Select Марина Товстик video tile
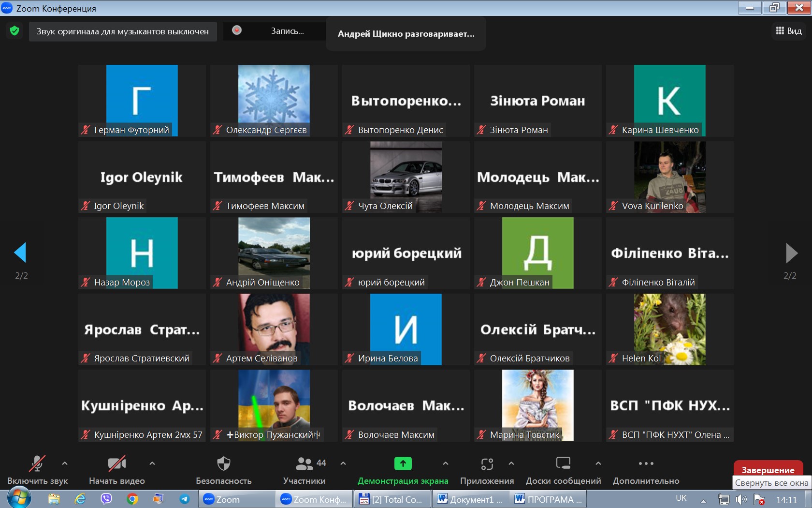812x508 pixels. [538, 405]
